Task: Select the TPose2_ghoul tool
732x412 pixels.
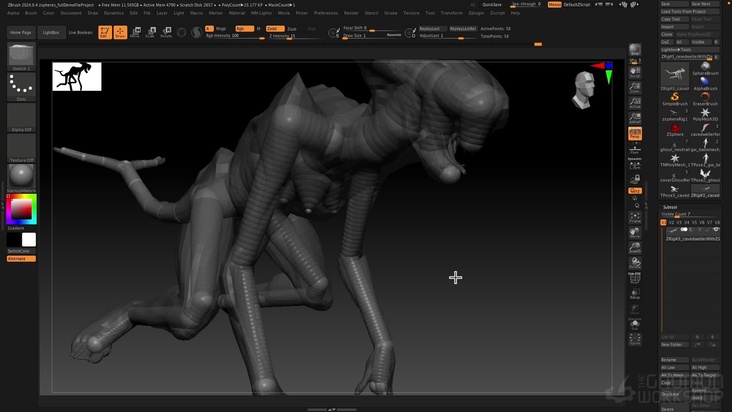Action: 705,175
